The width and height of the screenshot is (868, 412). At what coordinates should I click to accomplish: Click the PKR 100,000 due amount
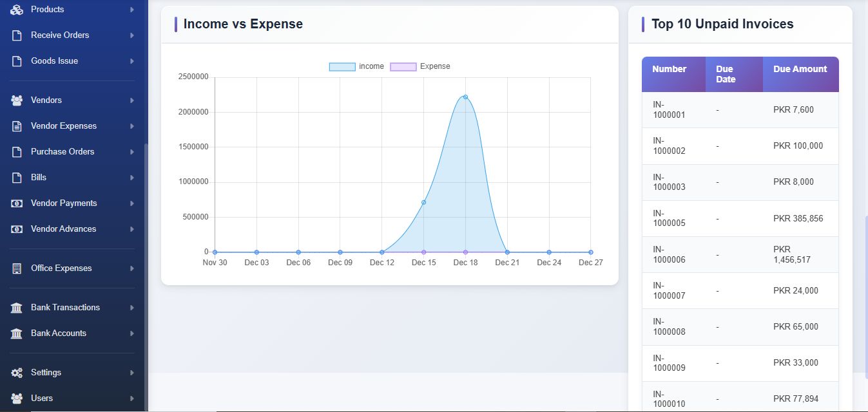tap(798, 146)
